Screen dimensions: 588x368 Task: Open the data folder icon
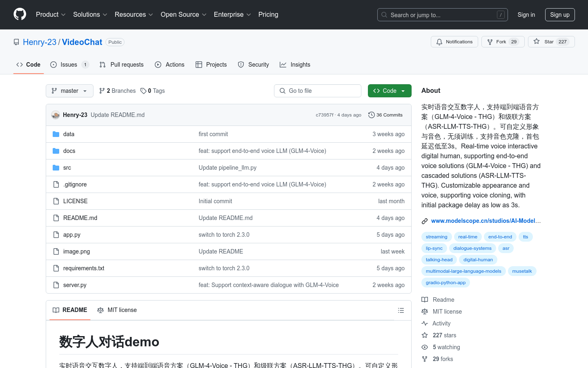56,134
